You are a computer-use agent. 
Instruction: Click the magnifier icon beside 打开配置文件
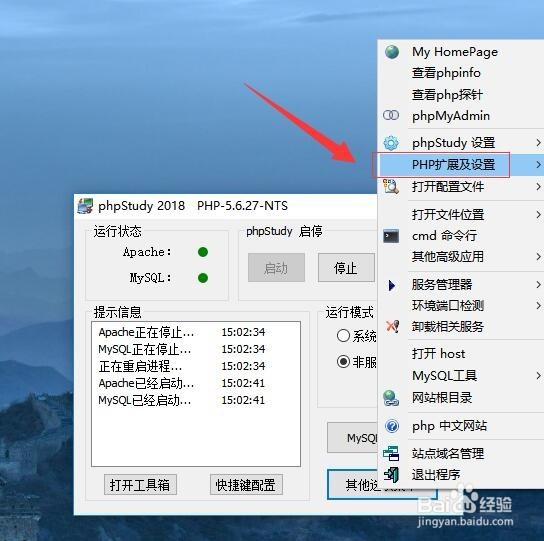point(391,186)
